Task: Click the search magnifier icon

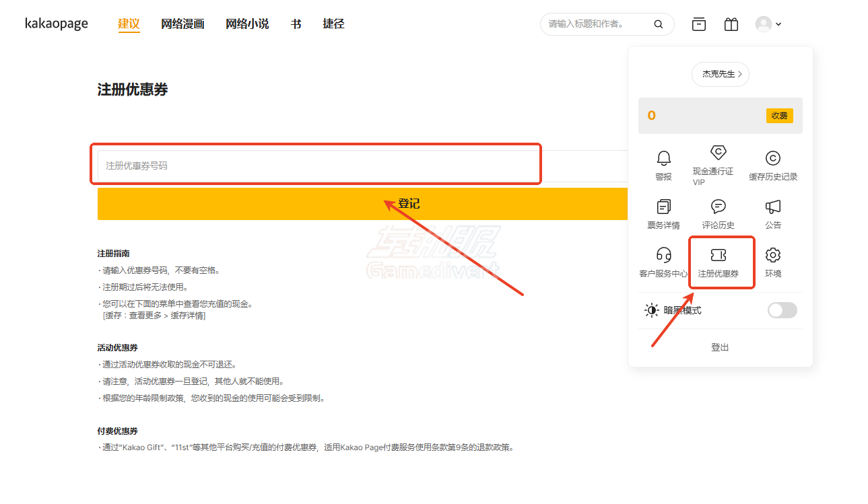Action: (658, 24)
